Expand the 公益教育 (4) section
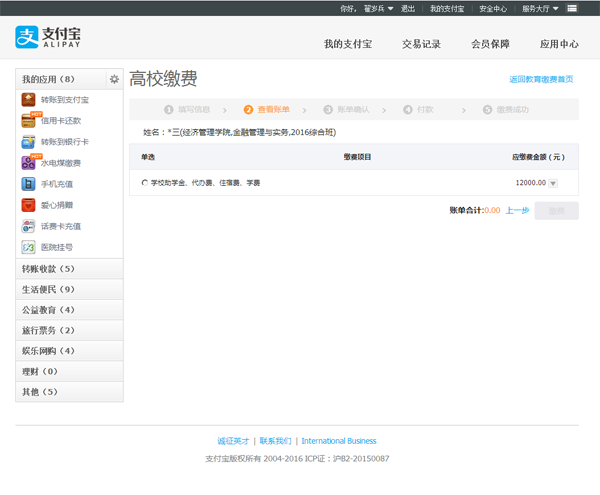Image resolution: width=600 pixels, height=495 pixels. [69, 310]
